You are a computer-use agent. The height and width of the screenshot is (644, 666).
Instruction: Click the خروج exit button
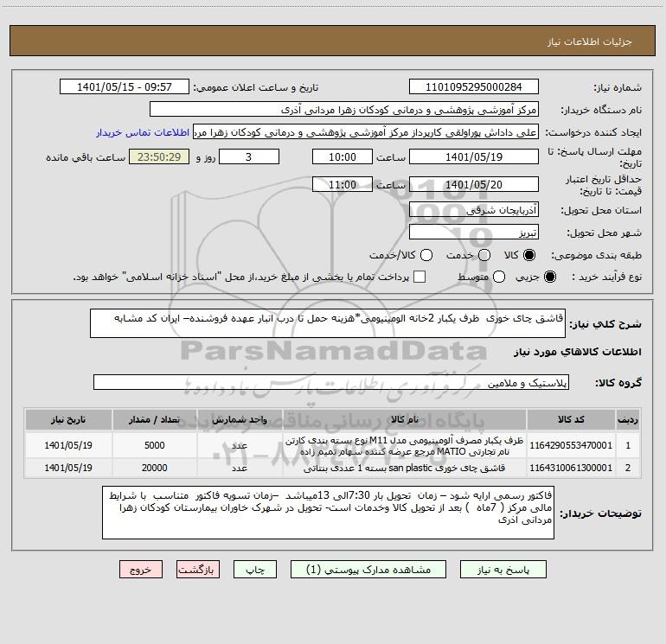(141, 570)
